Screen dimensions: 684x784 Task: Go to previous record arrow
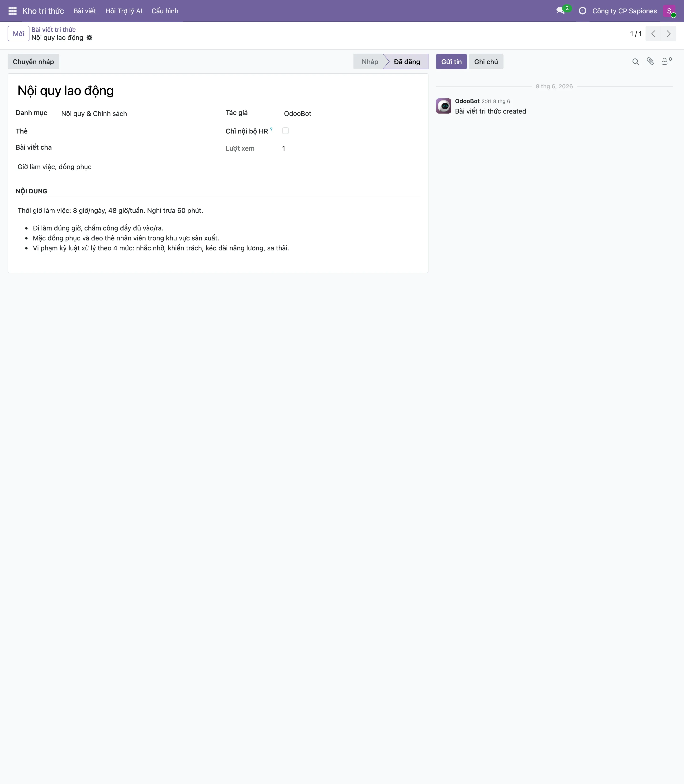653,33
